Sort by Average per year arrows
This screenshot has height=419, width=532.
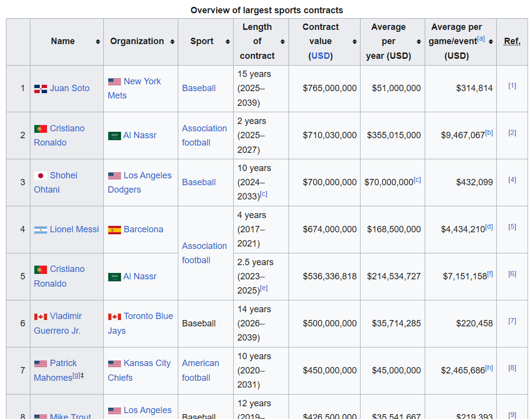coord(419,42)
